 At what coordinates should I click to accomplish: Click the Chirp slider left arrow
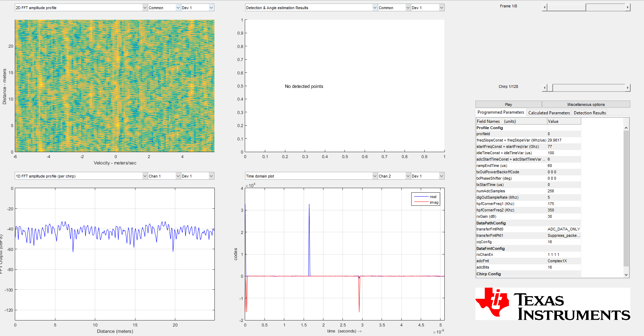pyautogui.click(x=545, y=88)
